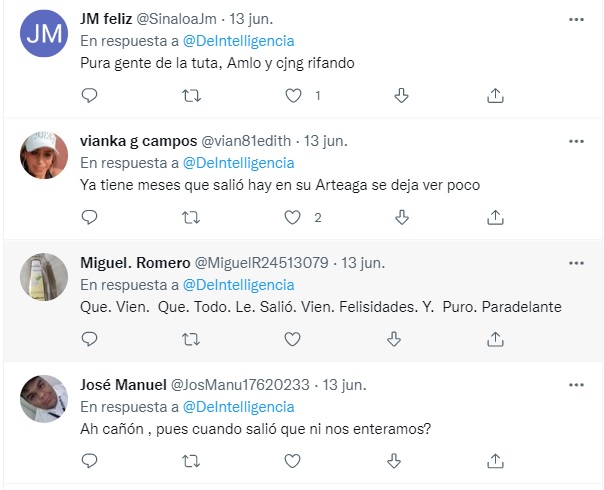The width and height of the screenshot is (604, 490).
Task: Open @DeIntelligencia link in JM feliz's reply
Action: point(238,41)
